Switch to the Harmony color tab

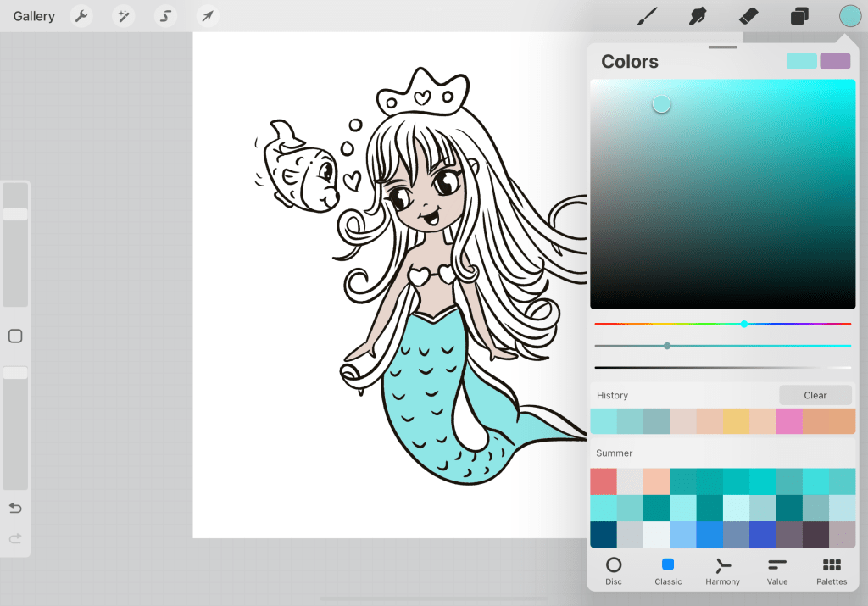(x=722, y=570)
